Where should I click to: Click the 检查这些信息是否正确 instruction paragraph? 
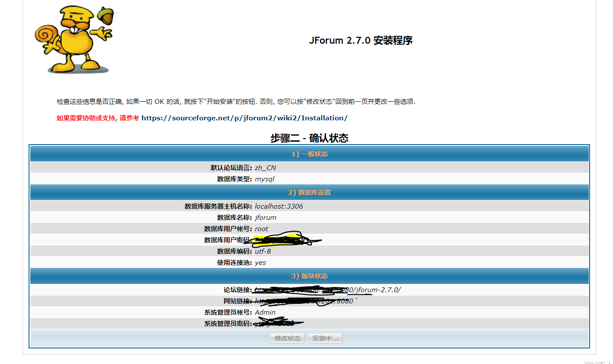(x=236, y=102)
